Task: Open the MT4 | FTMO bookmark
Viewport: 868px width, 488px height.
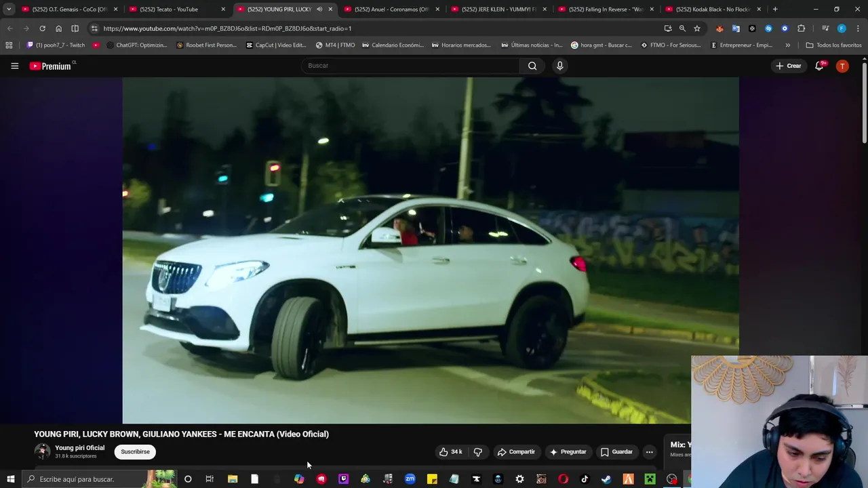Action: pos(335,45)
